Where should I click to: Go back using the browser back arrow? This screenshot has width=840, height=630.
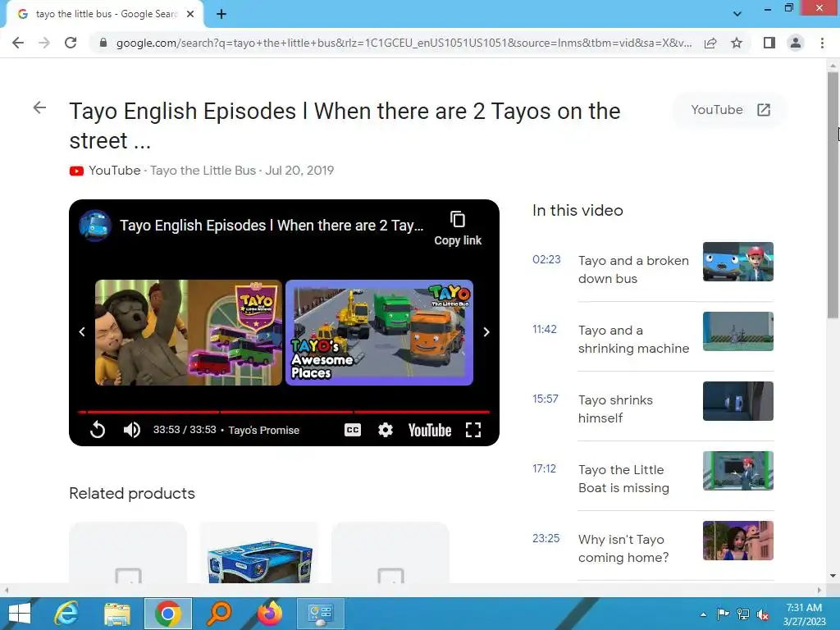tap(18, 43)
